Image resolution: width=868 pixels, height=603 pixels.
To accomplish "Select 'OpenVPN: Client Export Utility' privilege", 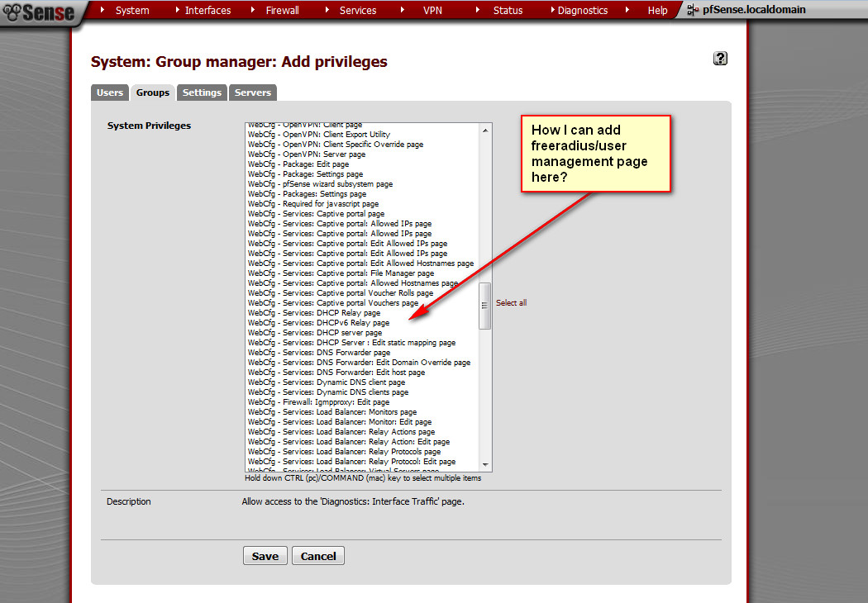I will pos(318,135).
